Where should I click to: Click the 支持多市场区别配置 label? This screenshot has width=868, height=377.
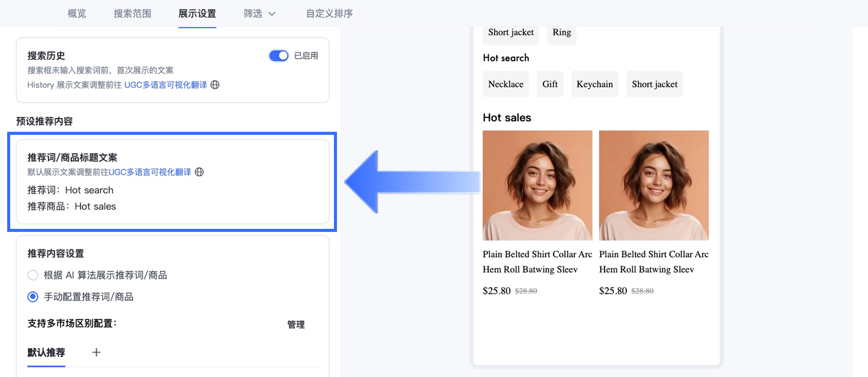coord(72,323)
